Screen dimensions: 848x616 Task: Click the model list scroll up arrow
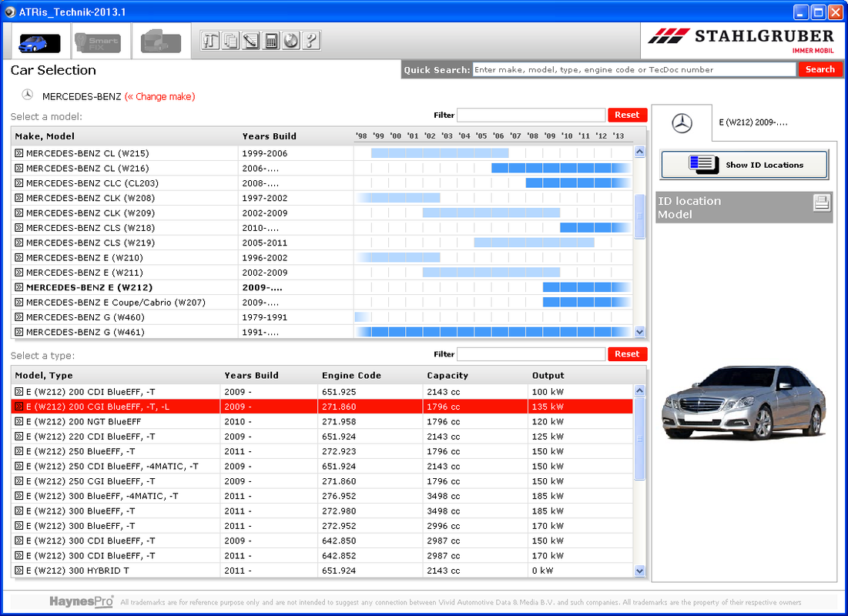point(640,152)
